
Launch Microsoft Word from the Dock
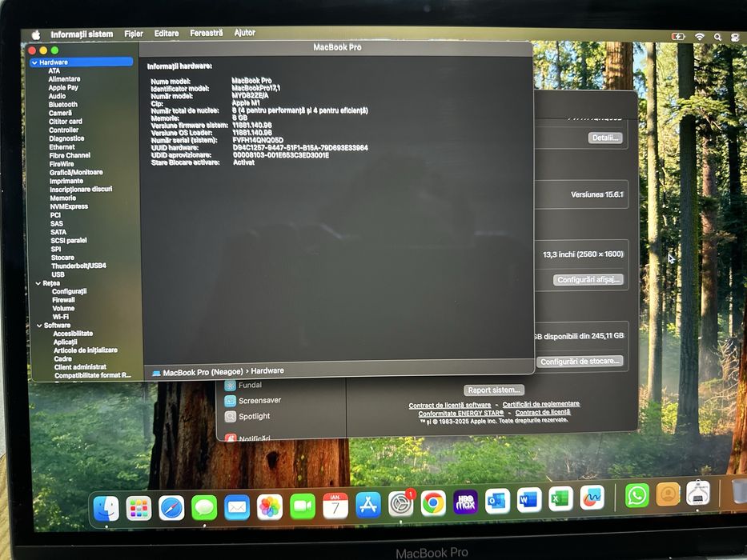[529, 500]
